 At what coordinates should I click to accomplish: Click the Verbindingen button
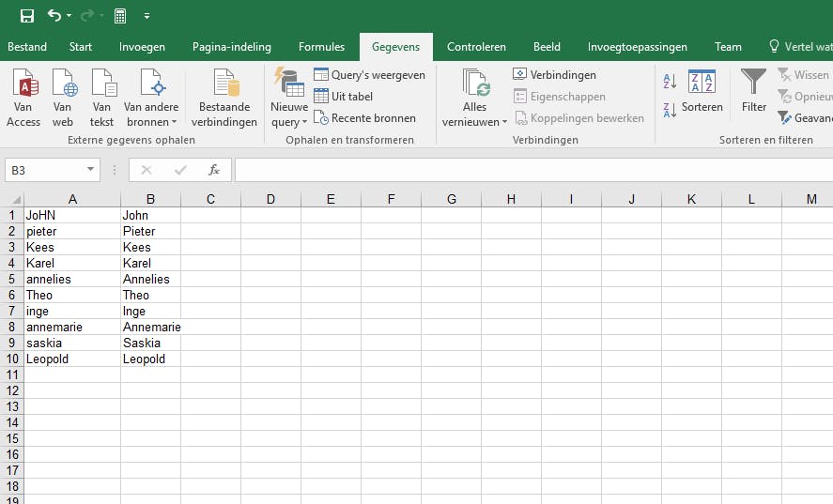(x=554, y=75)
